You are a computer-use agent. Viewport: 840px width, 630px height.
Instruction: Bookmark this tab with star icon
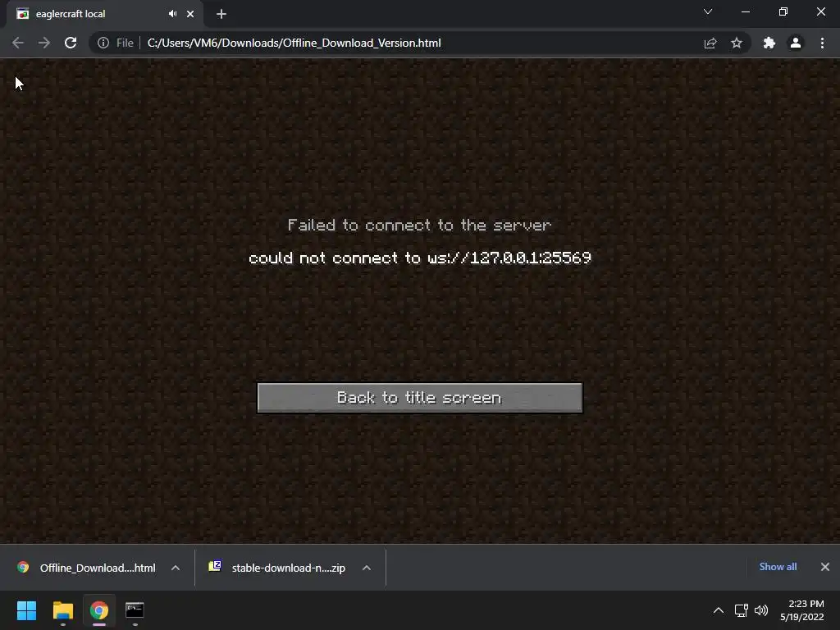(737, 43)
